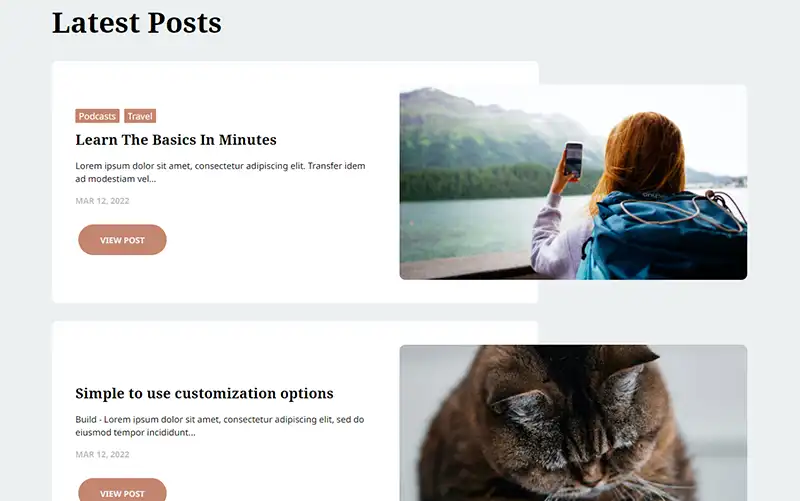This screenshot has width=800, height=501.
Task: Select the Travel category tag
Action: click(140, 116)
